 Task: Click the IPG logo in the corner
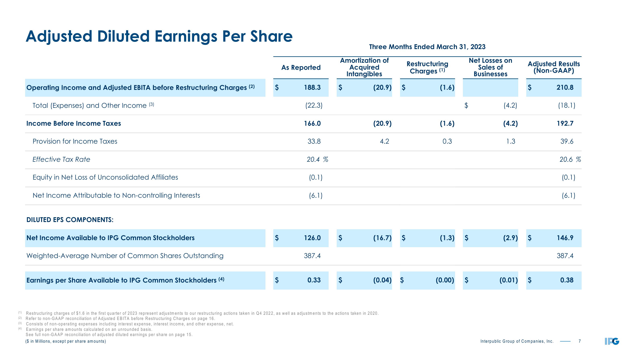[x=612, y=341]
